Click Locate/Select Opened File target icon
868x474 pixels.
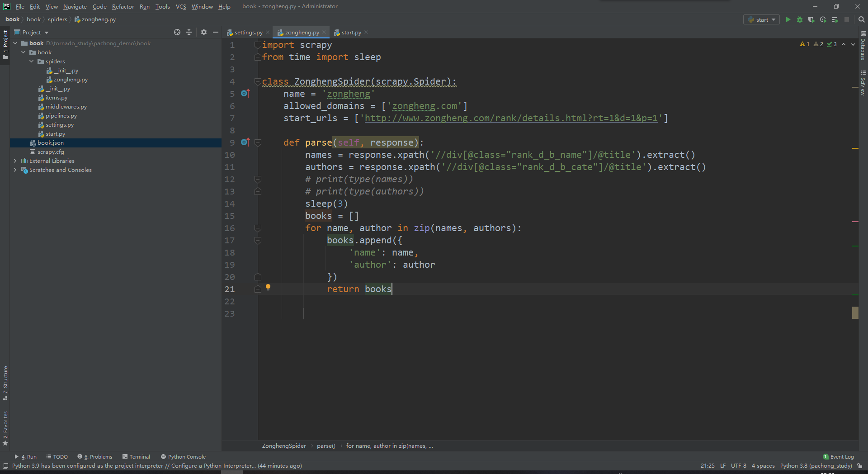[177, 32]
